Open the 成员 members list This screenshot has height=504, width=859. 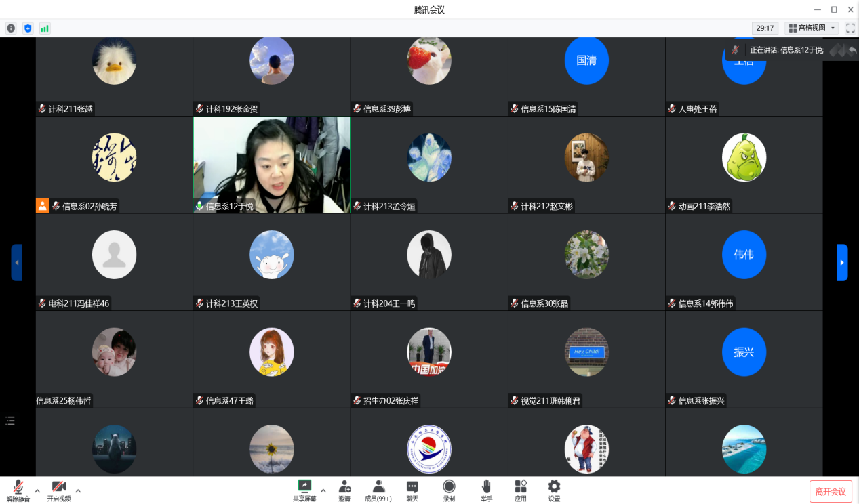[x=378, y=486]
